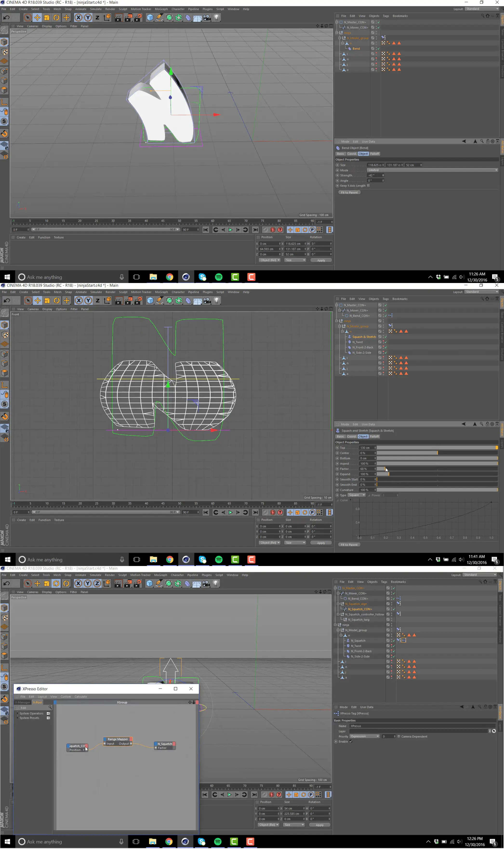This screenshot has height=849, width=504.
Task: Click the Spline Pen icon in 11:26 AM window
Action: point(160,18)
